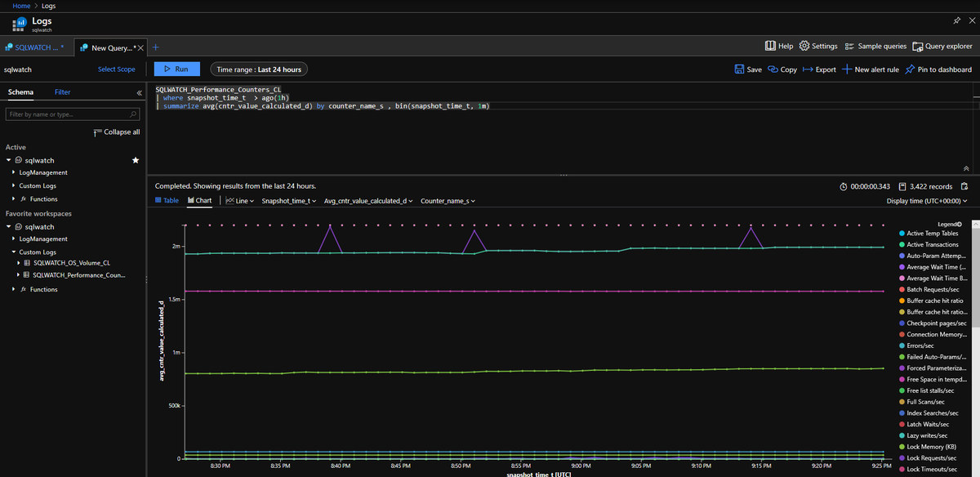Open the Avg_cntr_value_calculated_d dropdown
Image resolution: width=980 pixels, height=477 pixels.
tap(368, 200)
